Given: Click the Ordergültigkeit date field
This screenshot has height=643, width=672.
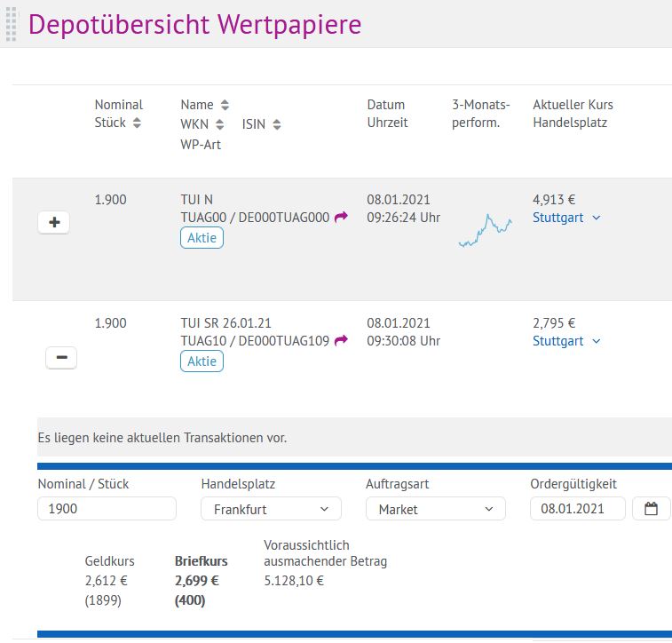Looking at the screenshot, I should pos(577,509).
